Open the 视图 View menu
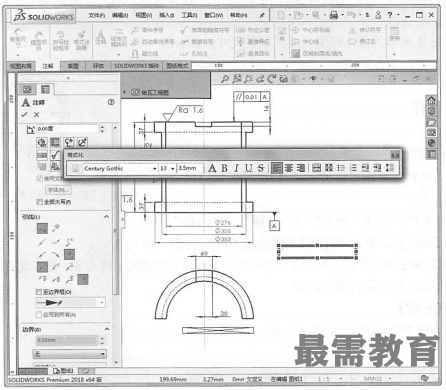The width and height of the screenshot is (446, 390). [x=144, y=15]
